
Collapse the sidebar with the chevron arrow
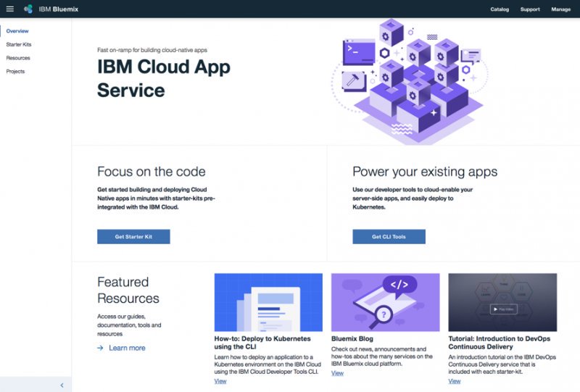point(62,385)
